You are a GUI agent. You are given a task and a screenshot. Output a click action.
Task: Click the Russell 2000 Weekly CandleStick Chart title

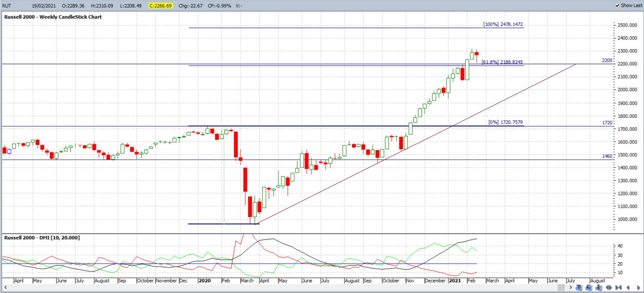tap(53, 17)
